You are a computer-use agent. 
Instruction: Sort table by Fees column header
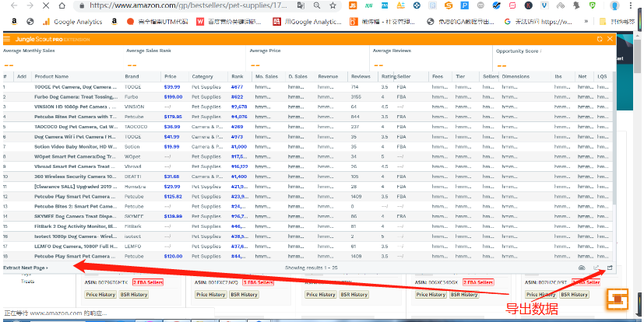click(x=438, y=77)
